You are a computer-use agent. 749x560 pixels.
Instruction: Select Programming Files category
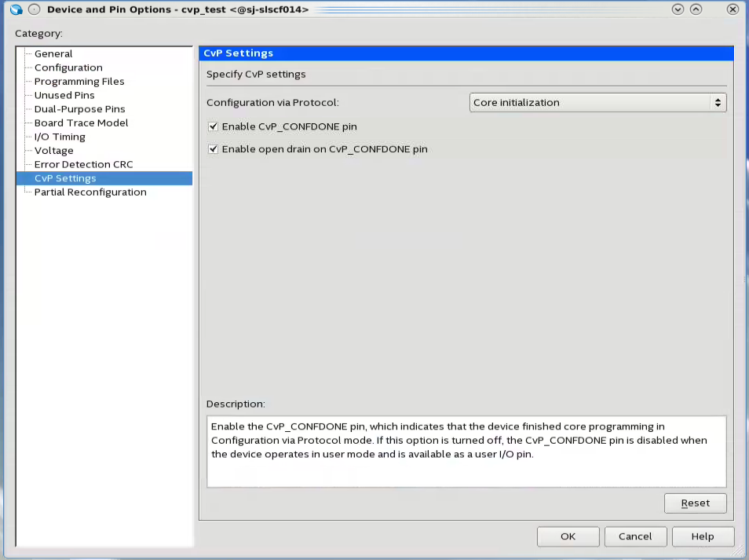pos(79,82)
